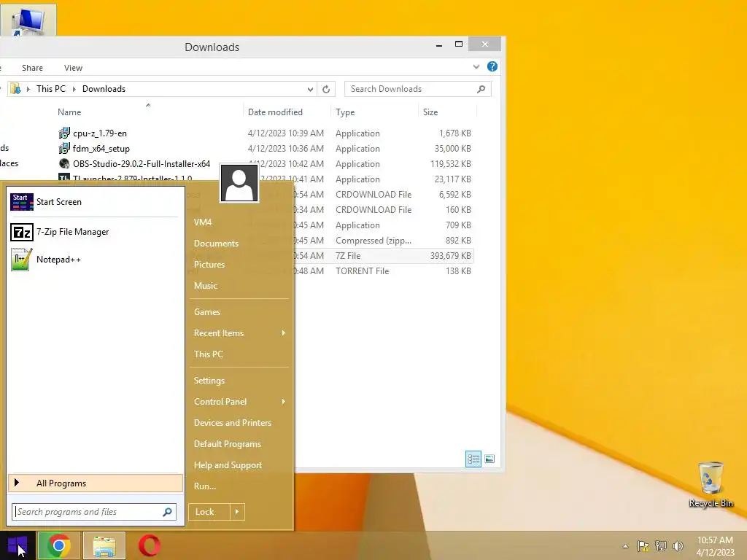Select the fdm_x64_setup file
Viewport: 747px width, 560px height.
tap(101, 149)
